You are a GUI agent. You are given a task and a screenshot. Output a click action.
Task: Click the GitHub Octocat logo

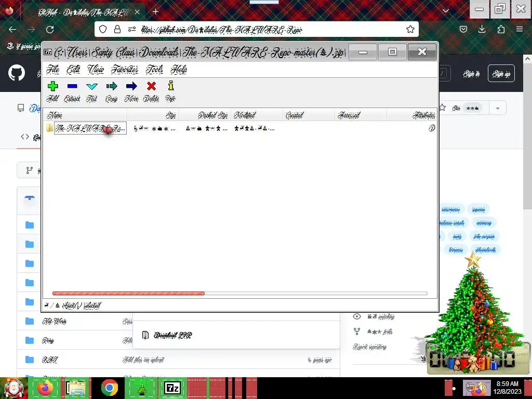click(17, 73)
